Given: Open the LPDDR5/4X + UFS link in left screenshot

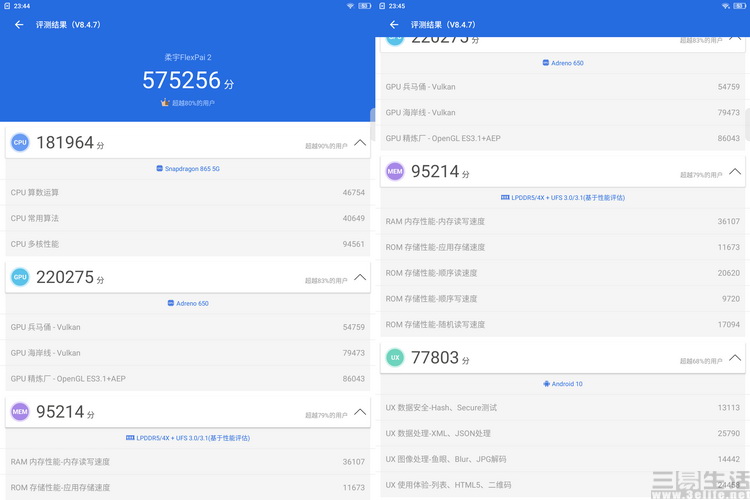Looking at the screenshot, I should pos(188,438).
